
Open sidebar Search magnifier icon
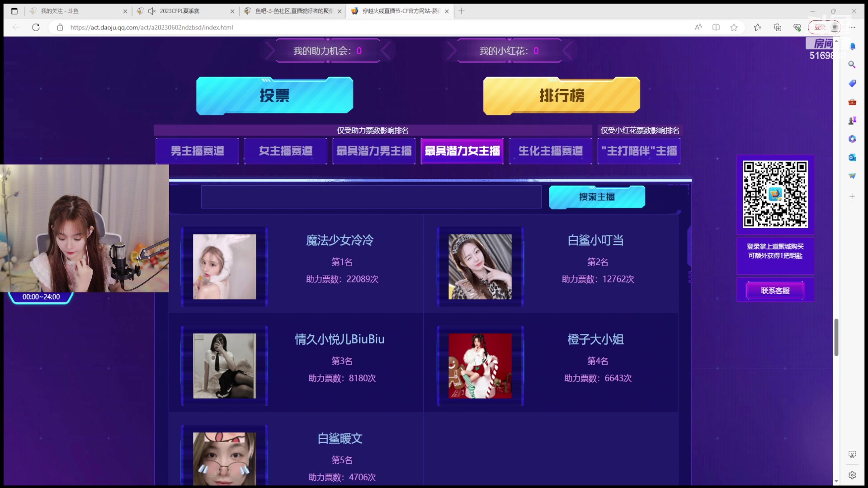(x=852, y=65)
